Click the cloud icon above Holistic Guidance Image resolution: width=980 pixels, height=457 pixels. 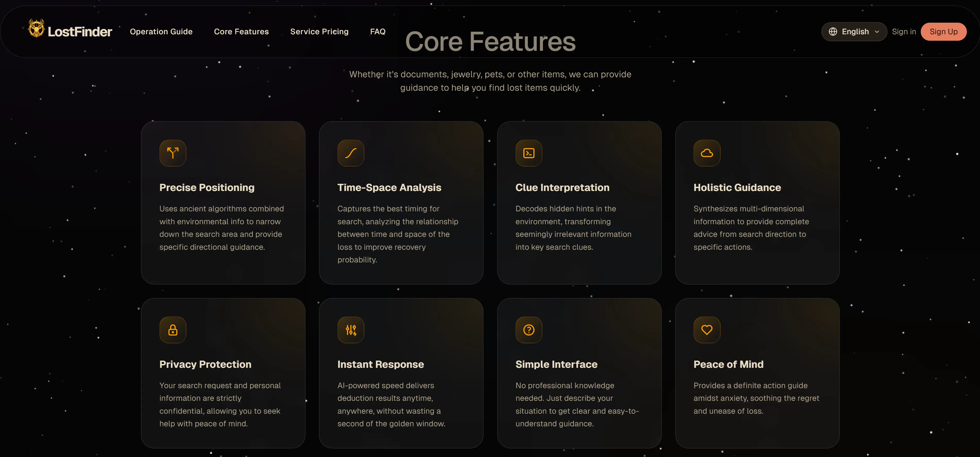point(707,153)
